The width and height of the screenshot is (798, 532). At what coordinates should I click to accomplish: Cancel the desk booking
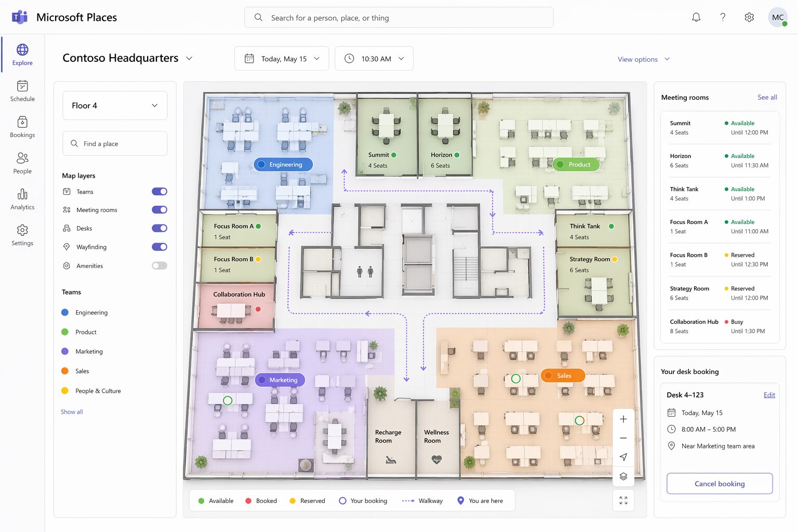[720, 484]
